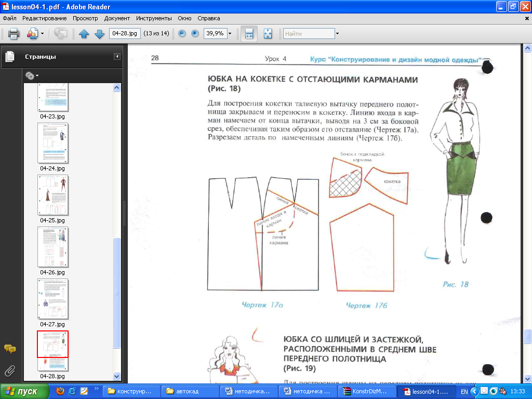Select thumbnail 04-26.jpg
This screenshot has width=532, height=399.
52,247
